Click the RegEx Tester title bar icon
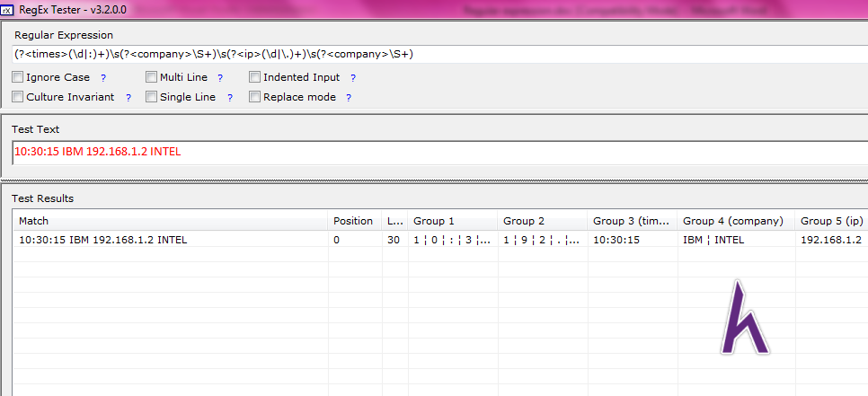This screenshot has width=868, height=396. (8, 9)
